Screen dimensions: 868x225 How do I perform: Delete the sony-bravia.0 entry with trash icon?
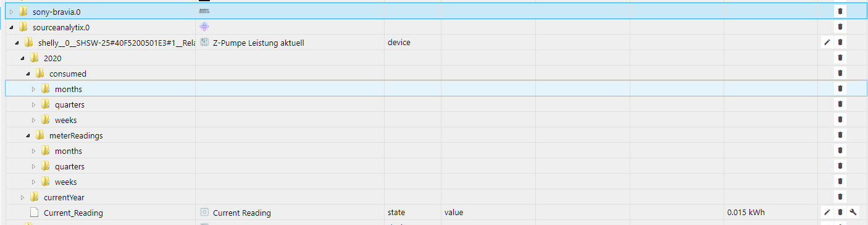(840, 11)
